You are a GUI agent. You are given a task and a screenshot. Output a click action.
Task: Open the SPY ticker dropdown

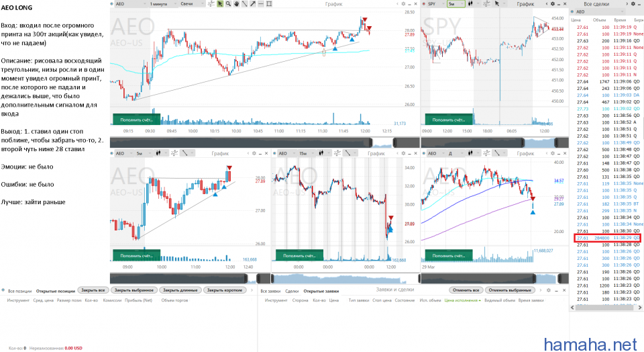coord(436,4)
